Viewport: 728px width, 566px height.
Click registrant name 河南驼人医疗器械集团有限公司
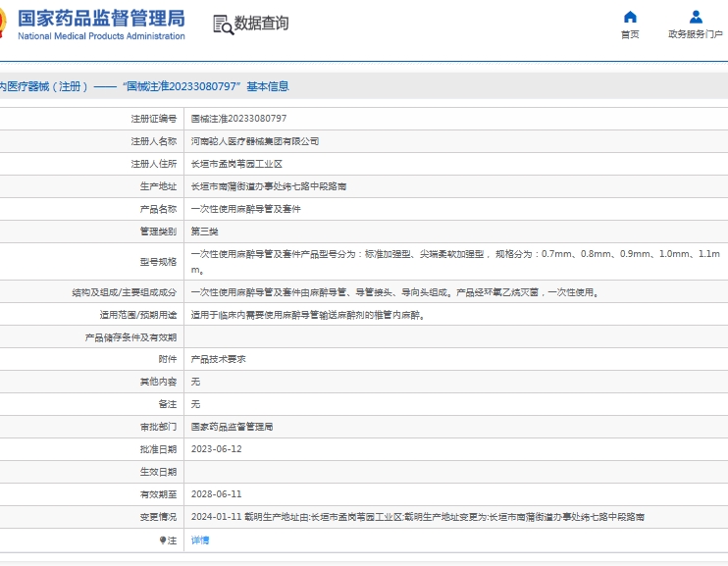(x=255, y=141)
